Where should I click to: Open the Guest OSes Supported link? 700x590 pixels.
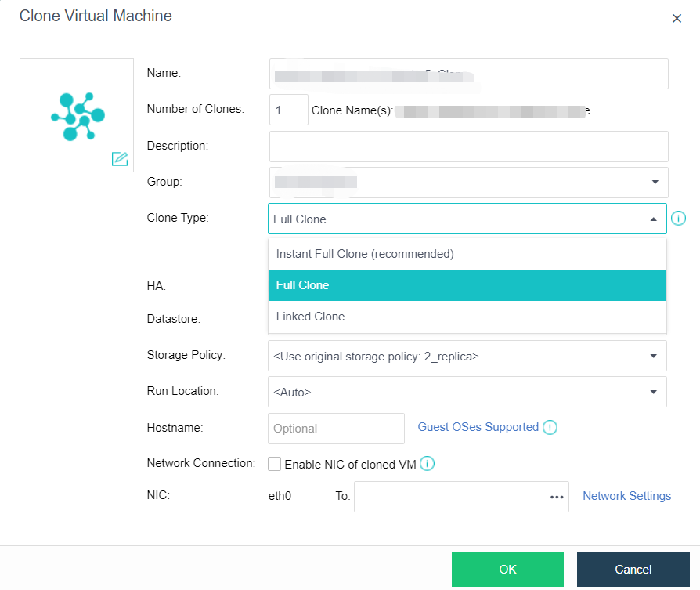478,427
